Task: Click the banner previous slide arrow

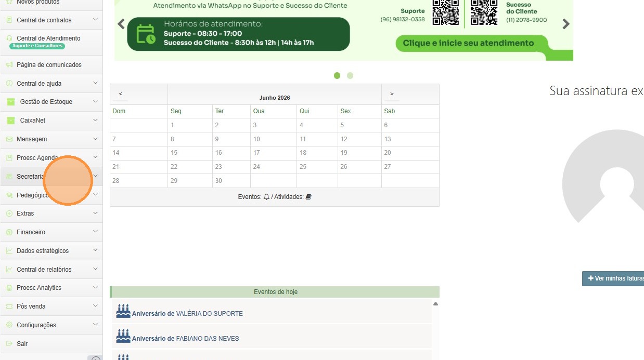Action: coord(121,24)
